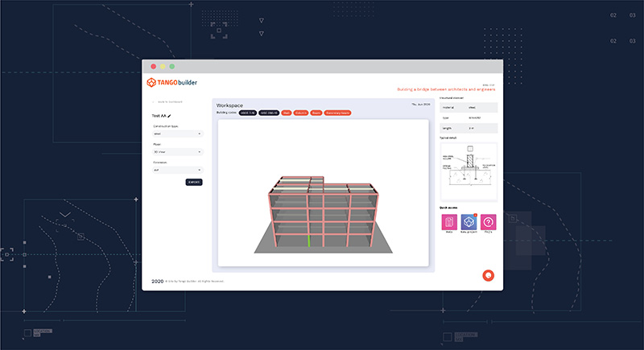Toggle the Column element filter pill

301,113
